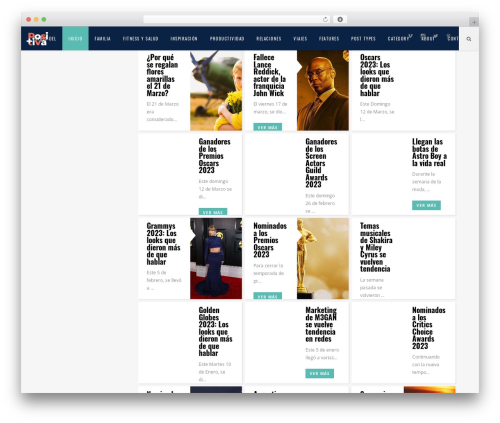Open 'Nominados a los Premios Oscars 2023' headline
The image size is (500, 423).
click(x=270, y=240)
